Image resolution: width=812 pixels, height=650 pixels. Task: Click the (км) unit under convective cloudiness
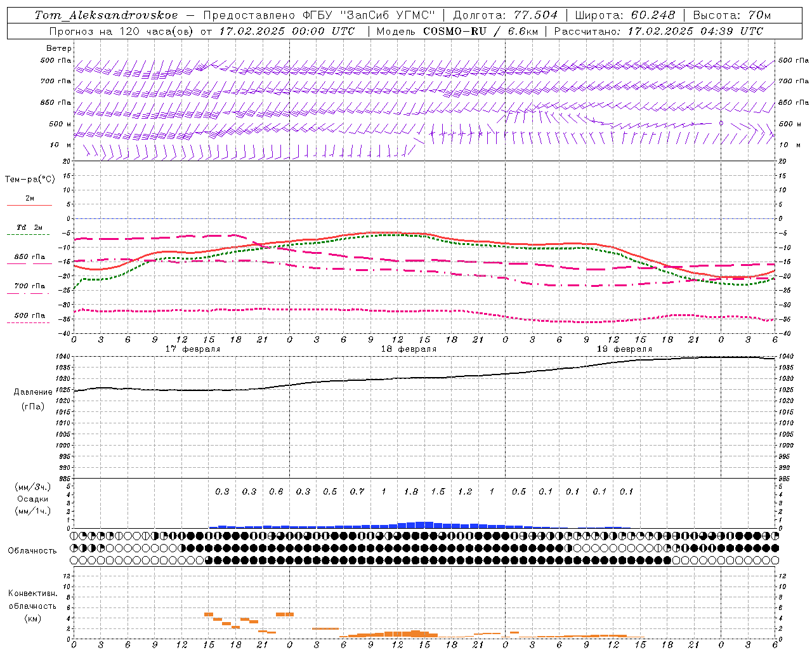click(x=32, y=618)
